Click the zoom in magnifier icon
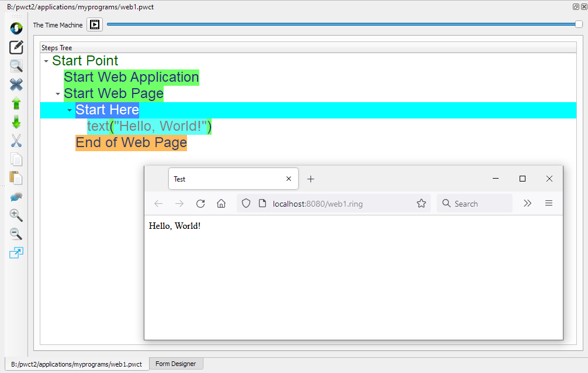588x373 pixels. pyautogui.click(x=16, y=215)
